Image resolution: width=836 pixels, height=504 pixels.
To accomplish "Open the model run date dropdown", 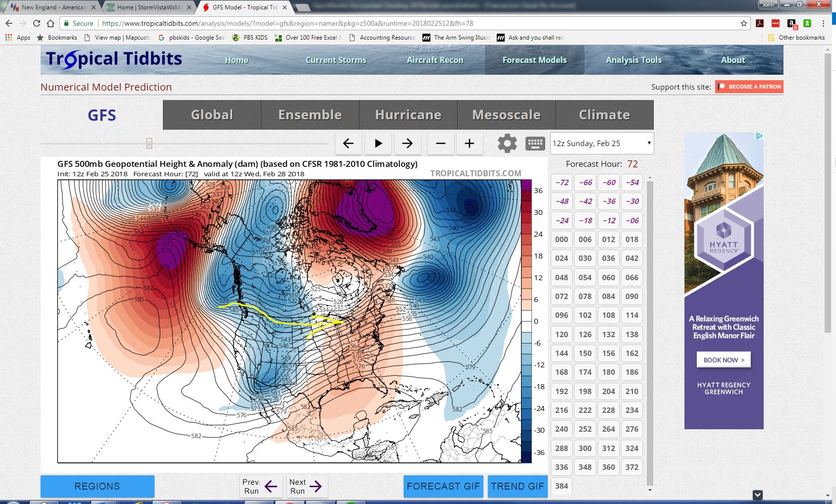I will point(602,144).
